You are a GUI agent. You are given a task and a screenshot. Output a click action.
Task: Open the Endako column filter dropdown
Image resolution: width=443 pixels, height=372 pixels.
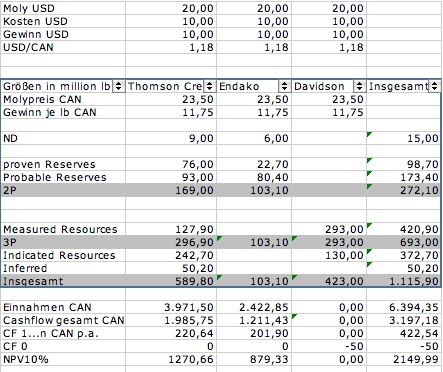click(x=284, y=86)
